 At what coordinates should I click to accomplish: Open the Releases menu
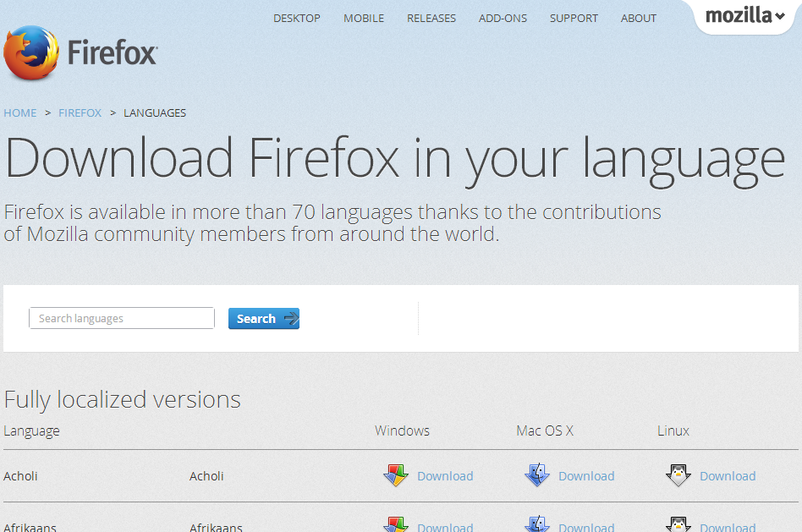(x=431, y=19)
